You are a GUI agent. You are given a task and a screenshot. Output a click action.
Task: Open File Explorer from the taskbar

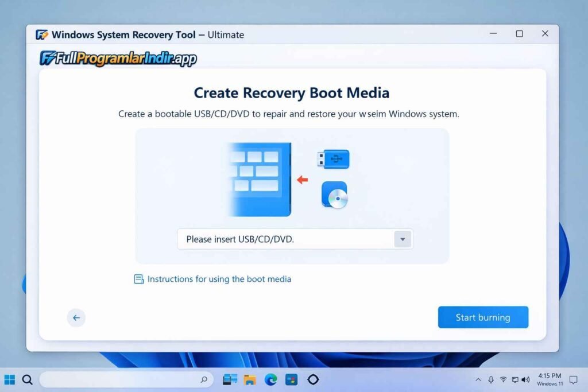pyautogui.click(x=250, y=379)
